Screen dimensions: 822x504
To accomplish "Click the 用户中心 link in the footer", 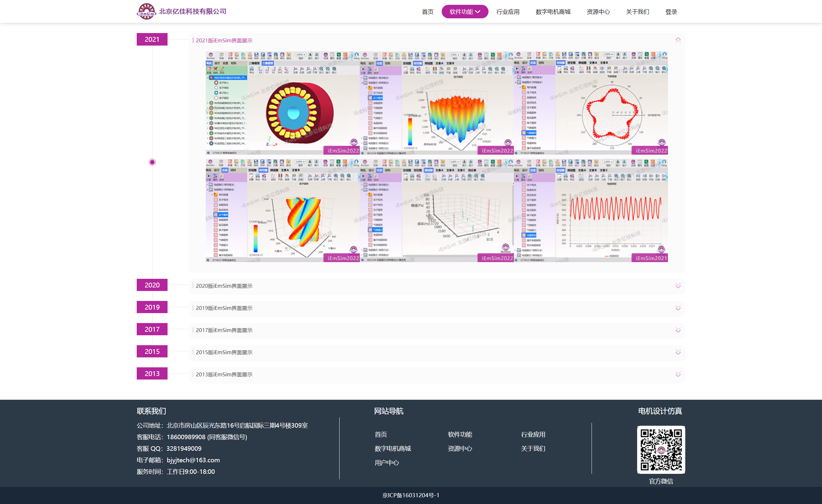I will tap(387, 463).
